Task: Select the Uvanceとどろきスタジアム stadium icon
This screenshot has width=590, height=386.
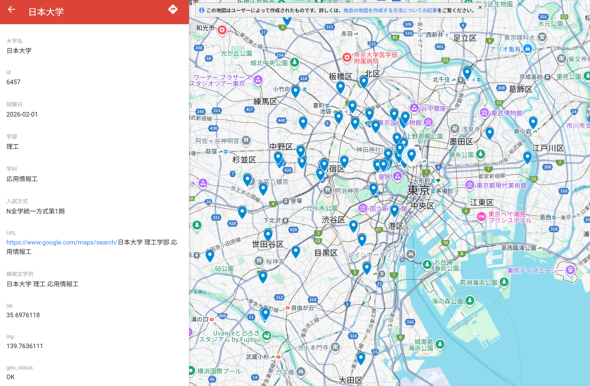Action: point(266,335)
